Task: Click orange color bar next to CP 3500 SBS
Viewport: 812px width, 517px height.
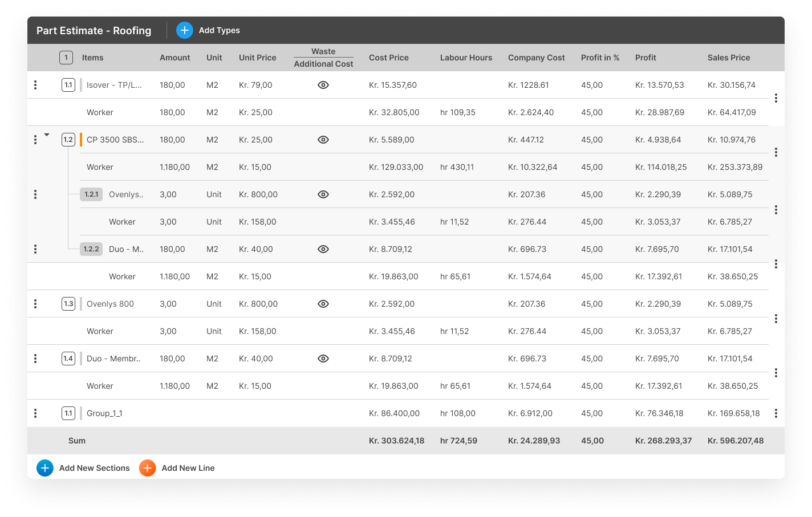Action: pyautogui.click(x=81, y=140)
